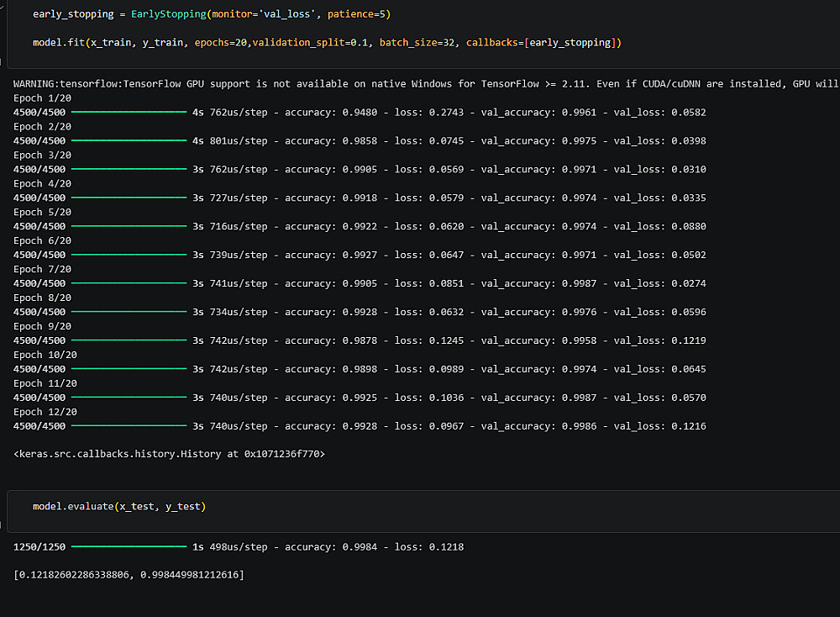Viewport: 840px width, 617px height.
Task: Click the monitor='val_loss' string
Action: tap(263, 14)
